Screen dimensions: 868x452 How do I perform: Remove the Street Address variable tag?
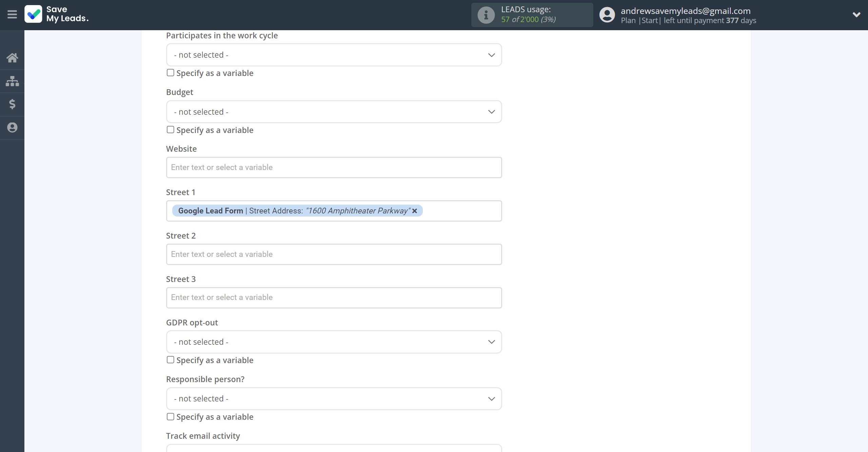click(414, 211)
